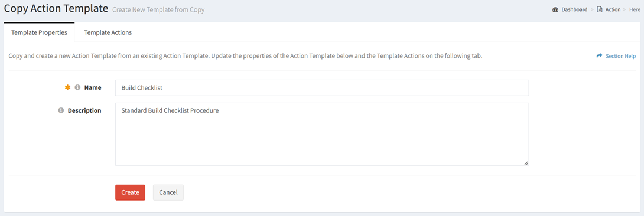644x216 pixels.
Task: Open the Section Help link text
Action: pyautogui.click(x=620, y=56)
